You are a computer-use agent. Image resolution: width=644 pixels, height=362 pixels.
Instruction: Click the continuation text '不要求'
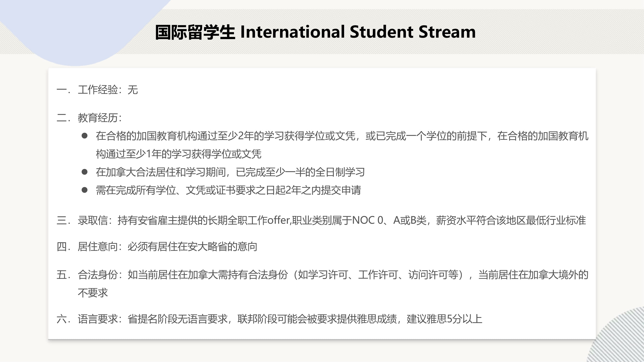pos(93,293)
